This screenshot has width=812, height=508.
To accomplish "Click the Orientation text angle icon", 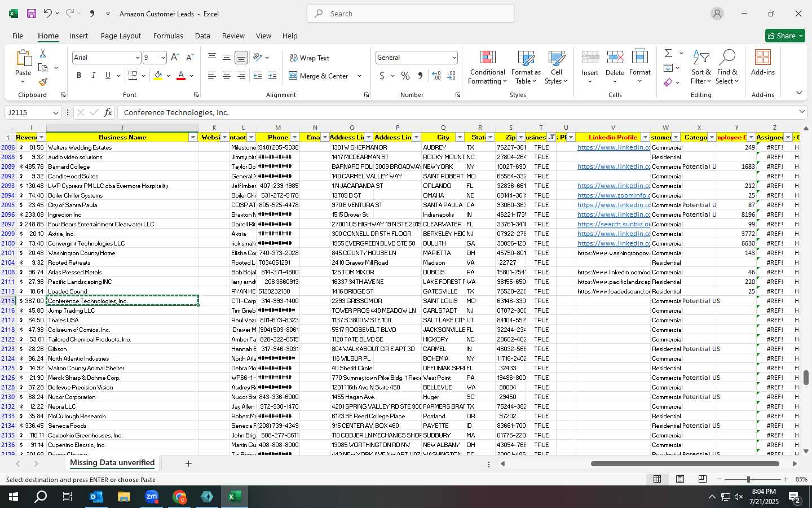I will coord(258,58).
